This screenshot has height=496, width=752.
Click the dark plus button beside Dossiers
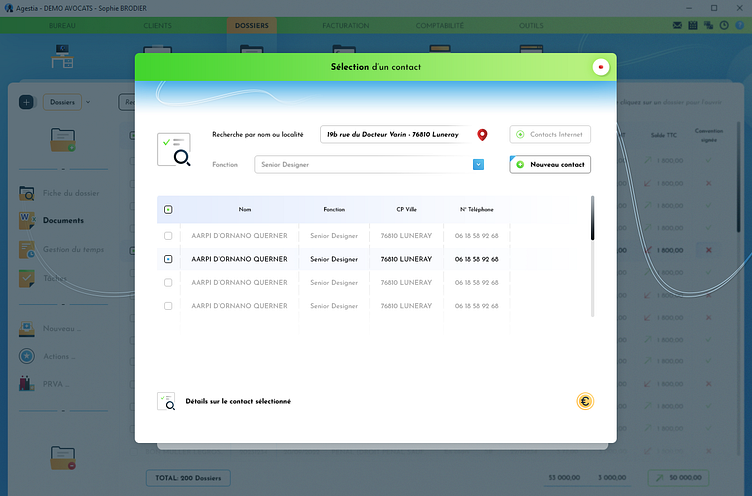(x=26, y=102)
